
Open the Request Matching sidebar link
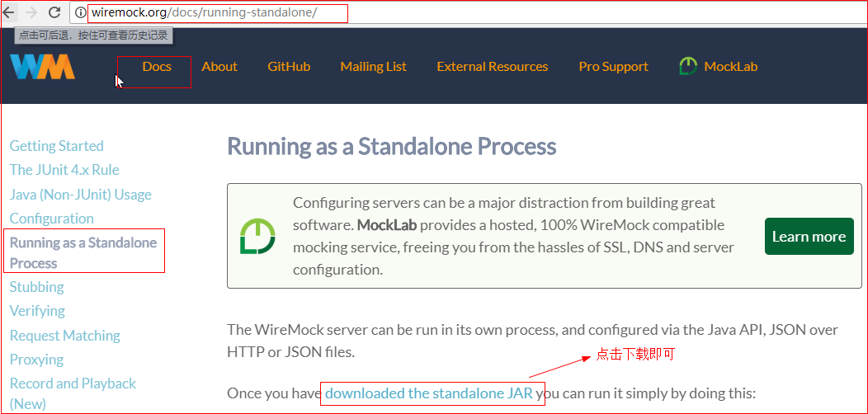pyautogui.click(x=64, y=336)
